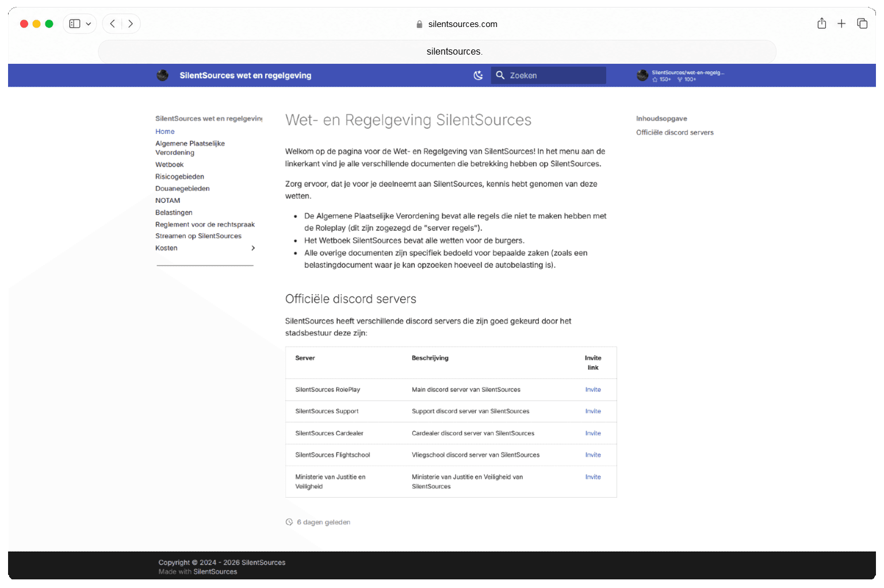Open the Wetboek page
The image size is (884, 588).
tap(170, 165)
